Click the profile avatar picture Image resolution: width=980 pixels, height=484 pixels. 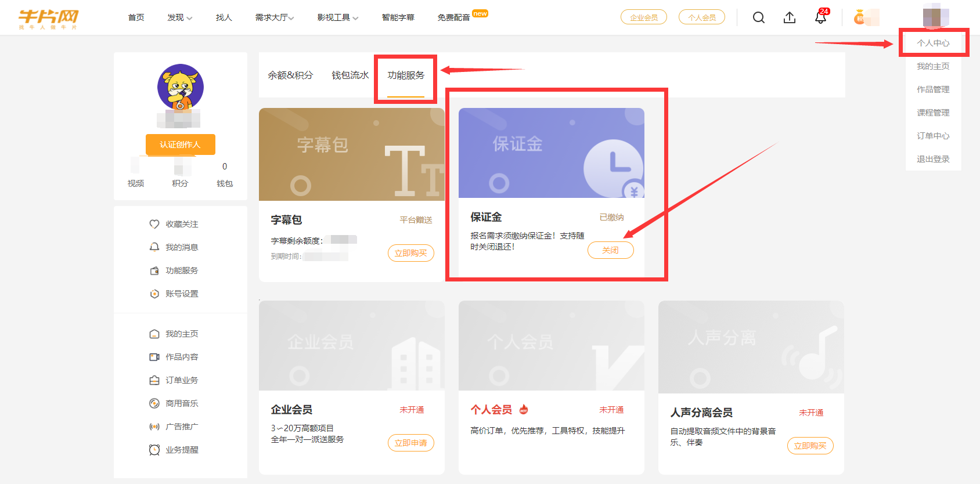(181, 87)
